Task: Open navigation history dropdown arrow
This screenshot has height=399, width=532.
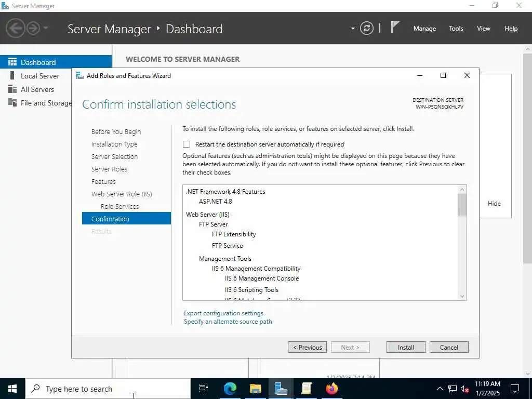Action: [x=46, y=28]
